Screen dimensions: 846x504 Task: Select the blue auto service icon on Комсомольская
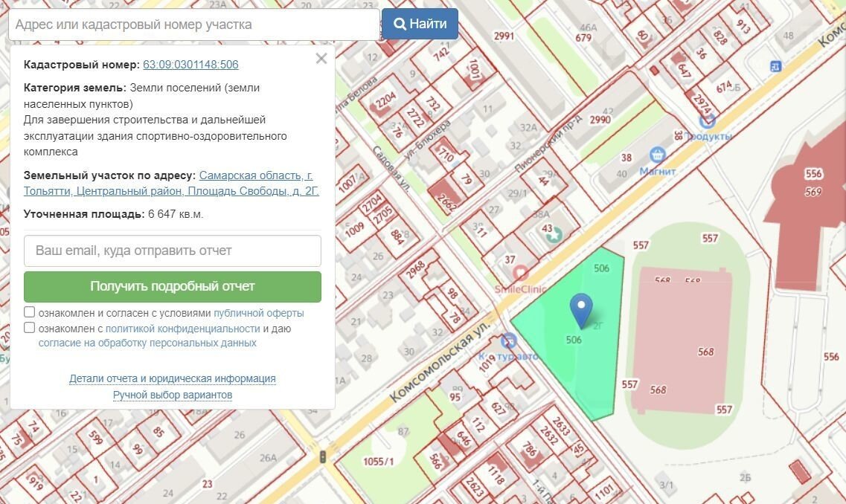509,341
